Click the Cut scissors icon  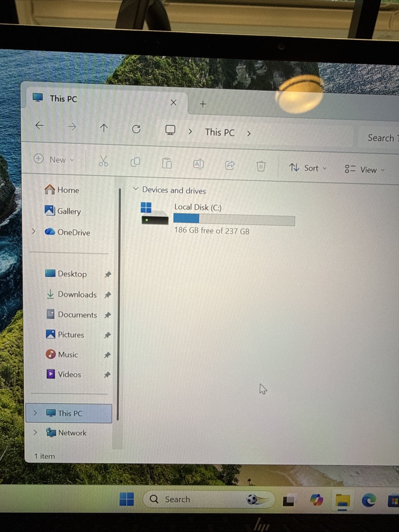(103, 161)
